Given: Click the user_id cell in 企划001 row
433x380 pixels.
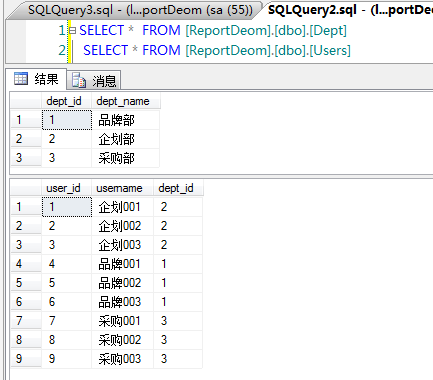Looking at the screenshot, I should [x=67, y=207].
